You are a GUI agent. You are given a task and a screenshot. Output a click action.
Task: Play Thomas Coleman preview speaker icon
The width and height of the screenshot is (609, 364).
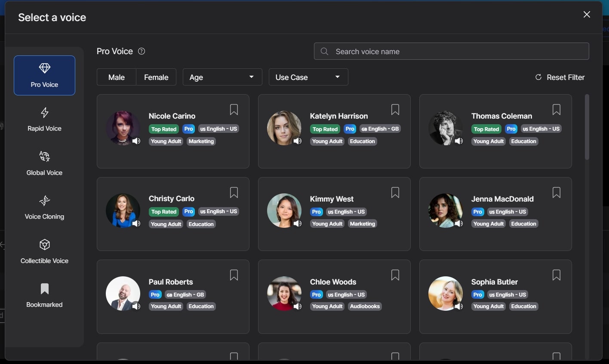coord(459,141)
